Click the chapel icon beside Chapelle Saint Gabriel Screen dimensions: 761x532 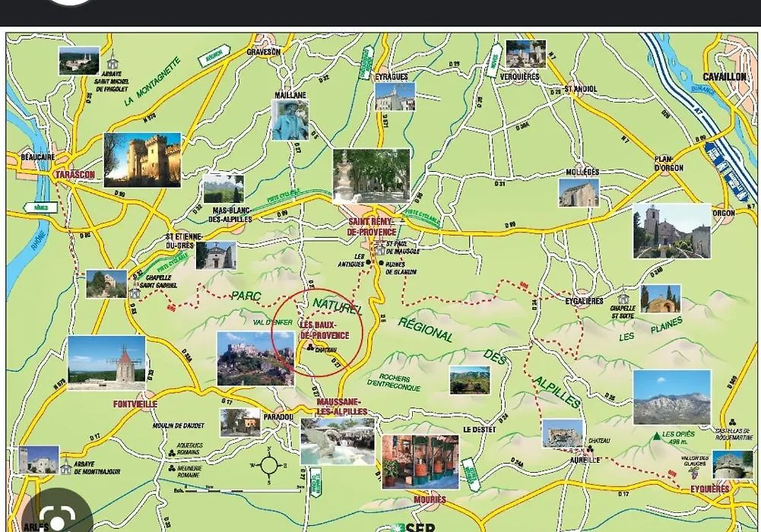135,292
